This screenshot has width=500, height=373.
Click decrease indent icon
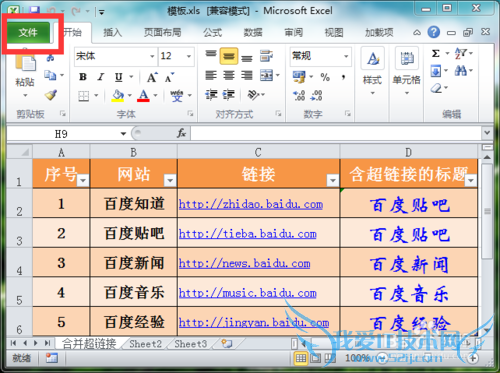212,95
